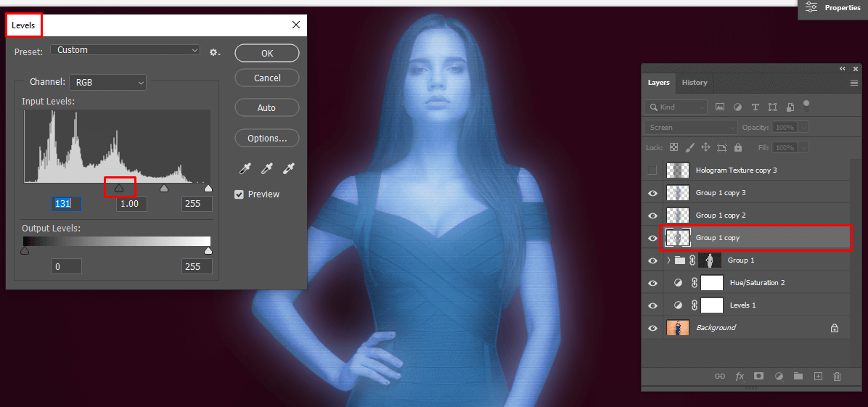The width and height of the screenshot is (868, 407).
Task: Uncheck the Preview checkbox
Action: point(239,194)
